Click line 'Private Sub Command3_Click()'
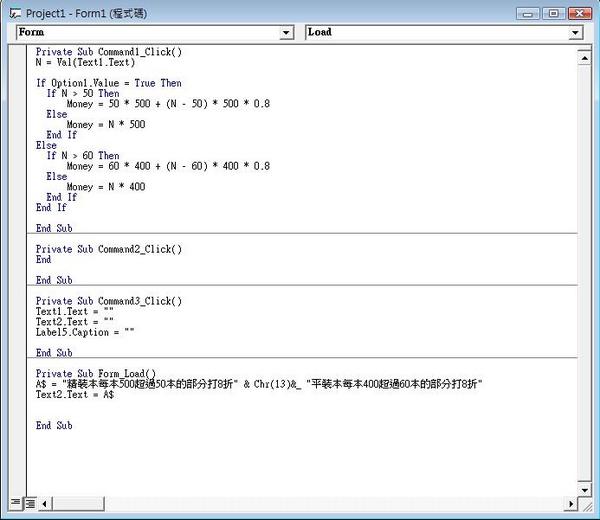This screenshot has width=600, height=520. click(x=109, y=302)
